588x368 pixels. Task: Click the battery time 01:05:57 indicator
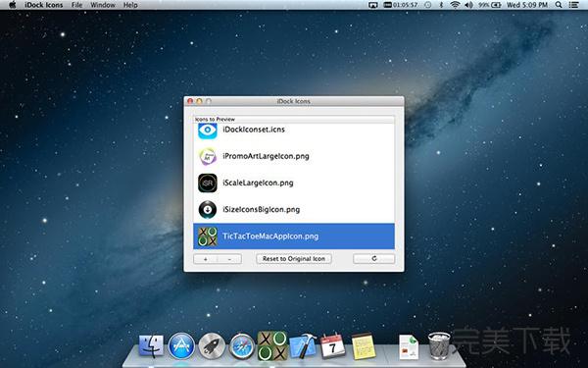[x=401, y=5]
